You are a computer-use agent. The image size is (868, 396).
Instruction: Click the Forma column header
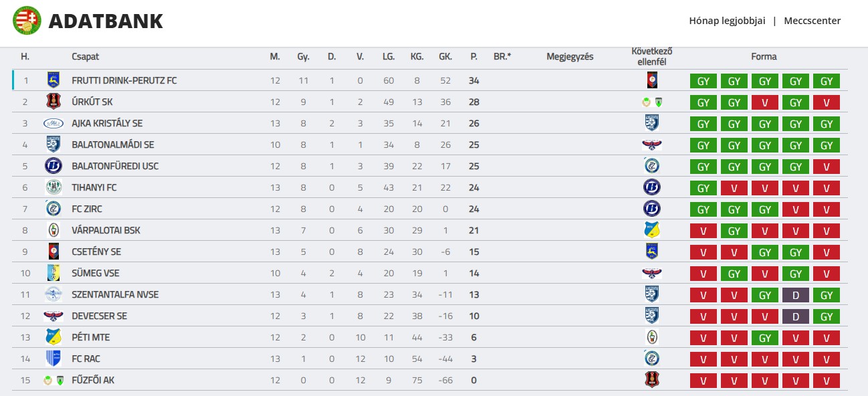click(x=764, y=57)
